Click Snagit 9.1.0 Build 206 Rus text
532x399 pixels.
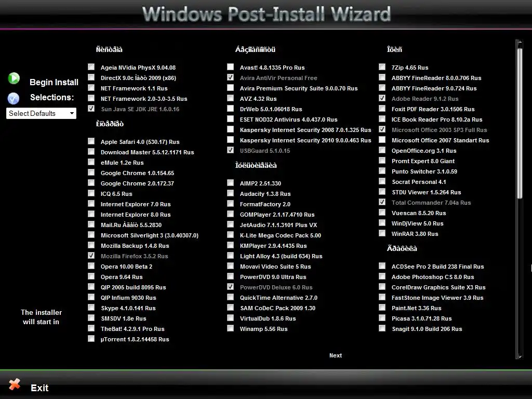[x=427, y=329]
